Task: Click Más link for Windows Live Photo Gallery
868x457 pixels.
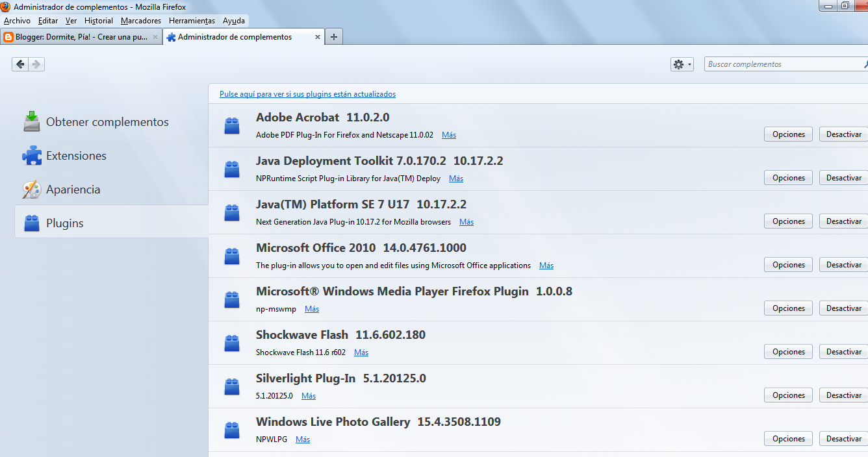Action: tap(303, 439)
